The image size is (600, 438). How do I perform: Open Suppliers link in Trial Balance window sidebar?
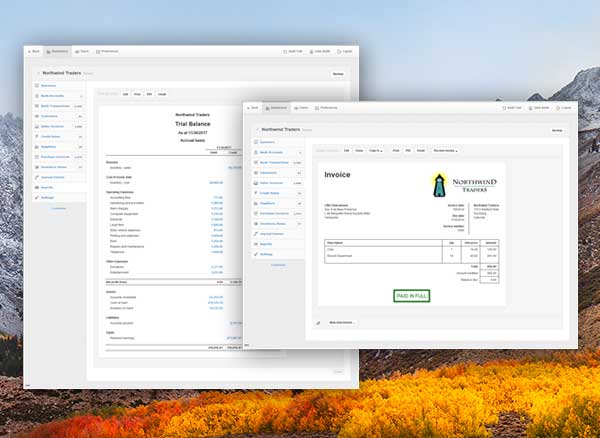49,147
